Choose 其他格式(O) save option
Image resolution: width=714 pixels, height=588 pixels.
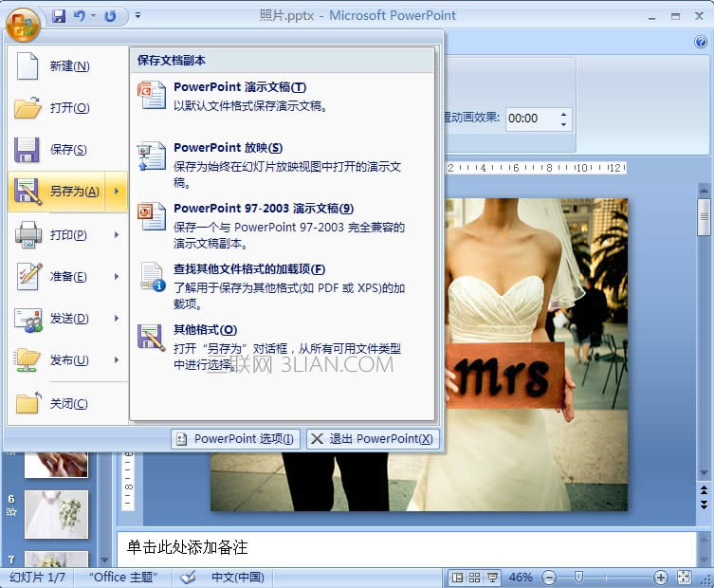point(205,329)
